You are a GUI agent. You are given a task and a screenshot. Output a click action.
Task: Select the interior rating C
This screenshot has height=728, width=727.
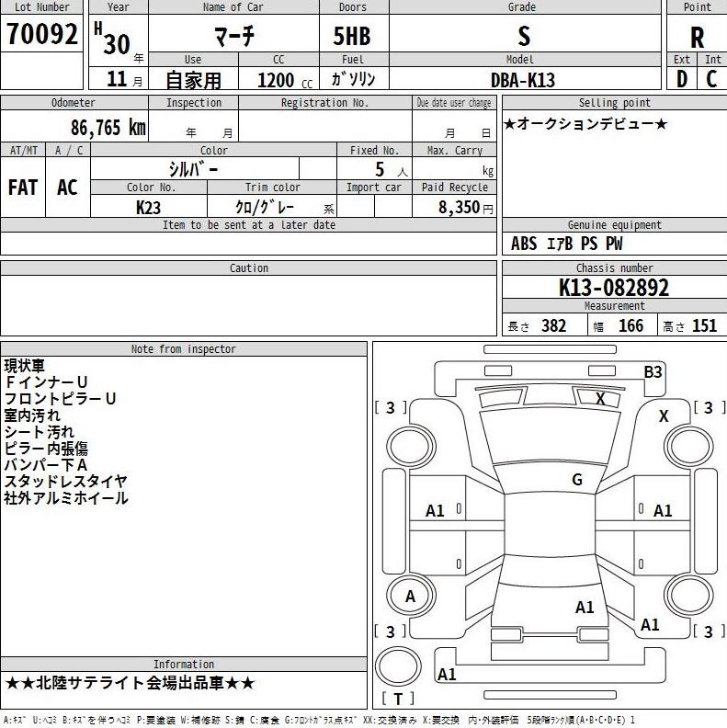click(711, 79)
